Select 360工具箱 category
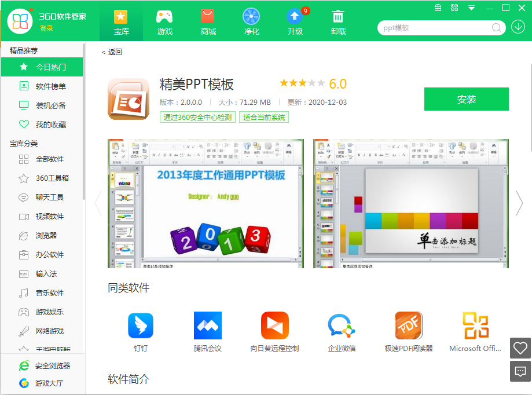532x395 pixels. [x=42, y=178]
